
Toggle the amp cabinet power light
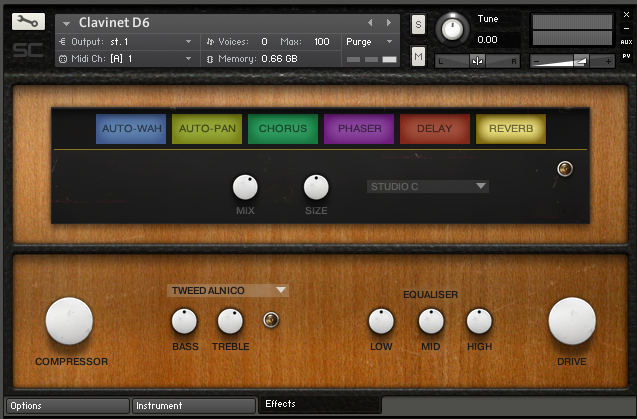(x=269, y=320)
